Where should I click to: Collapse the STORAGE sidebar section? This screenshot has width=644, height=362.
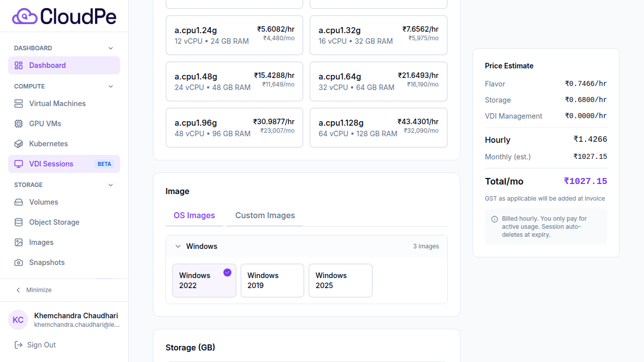pos(111,185)
